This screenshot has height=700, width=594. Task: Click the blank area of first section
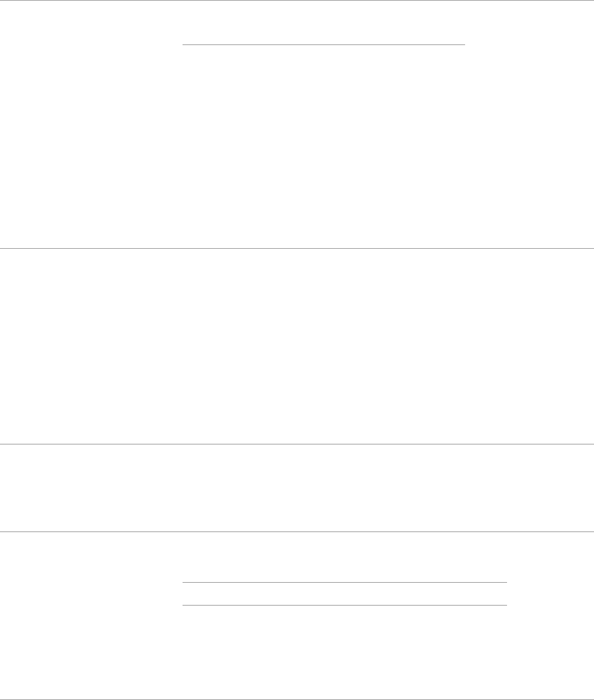(297, 148)
